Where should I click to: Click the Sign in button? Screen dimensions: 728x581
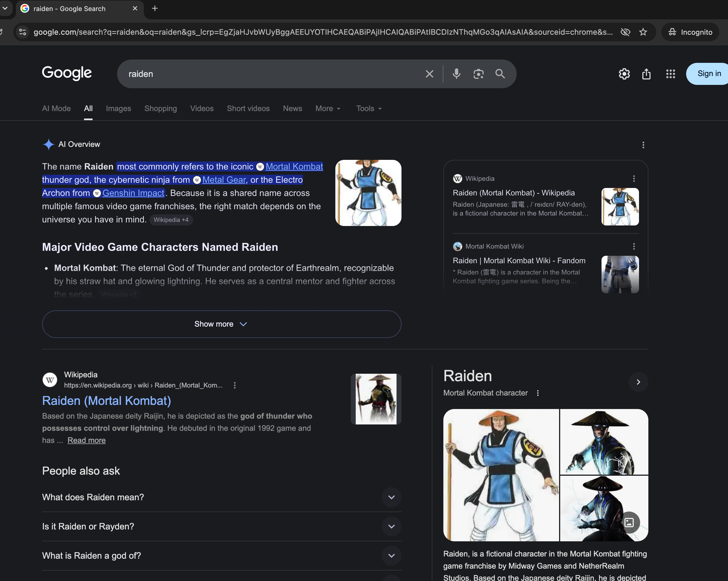click(x=707, y=74)
